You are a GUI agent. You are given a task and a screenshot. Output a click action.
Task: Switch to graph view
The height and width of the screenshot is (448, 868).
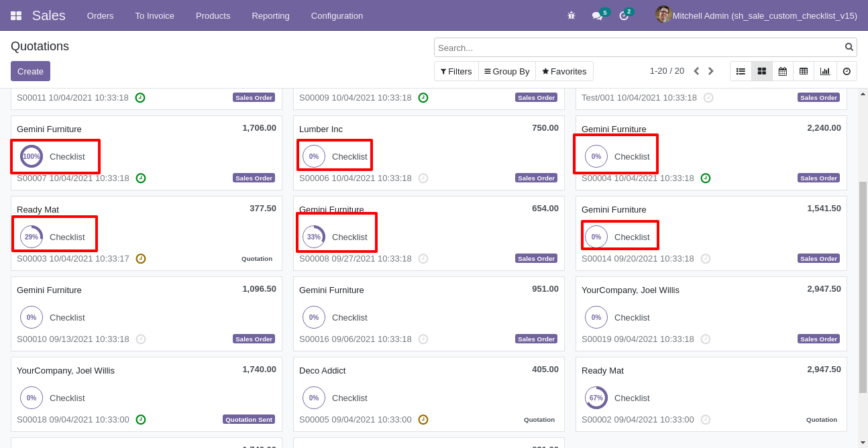point(825,71)
